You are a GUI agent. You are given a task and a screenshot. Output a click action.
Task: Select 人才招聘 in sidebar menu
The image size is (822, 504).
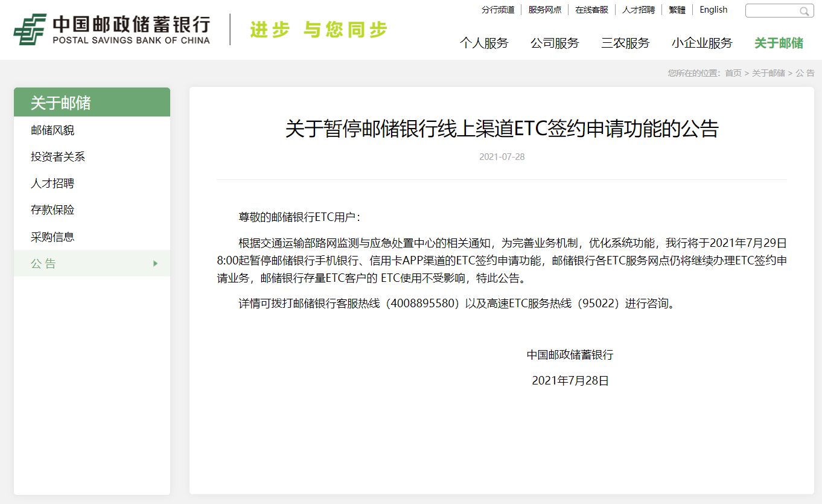tap(92, 183)
